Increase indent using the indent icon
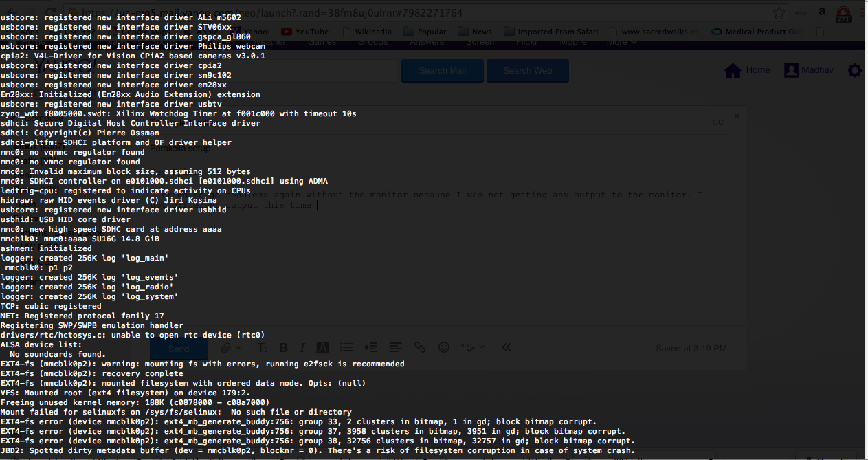Image resolution: width=868 pixels, height=460 pixels. [371, 347]
